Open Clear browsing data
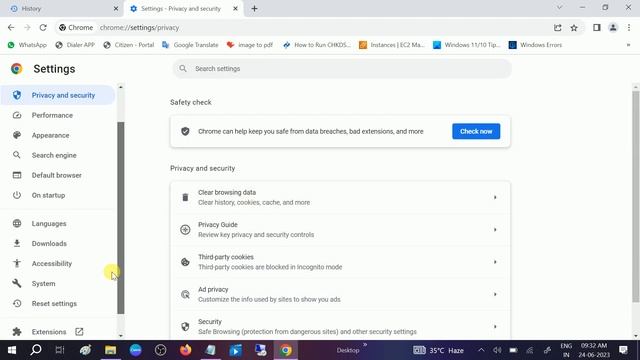The image size is (640, 360). click(x=340, y=197)
